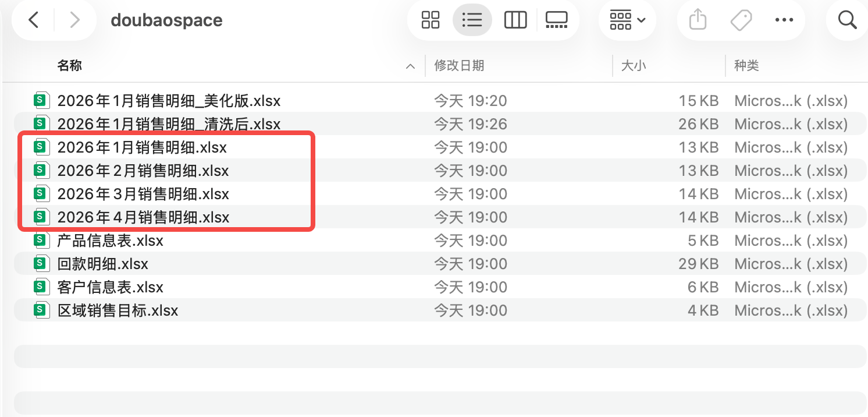Image resolution: width=868 pixels, height=417 pixels.
Task: Sort files by 种类 column header
Action: [x=746, y=65]
